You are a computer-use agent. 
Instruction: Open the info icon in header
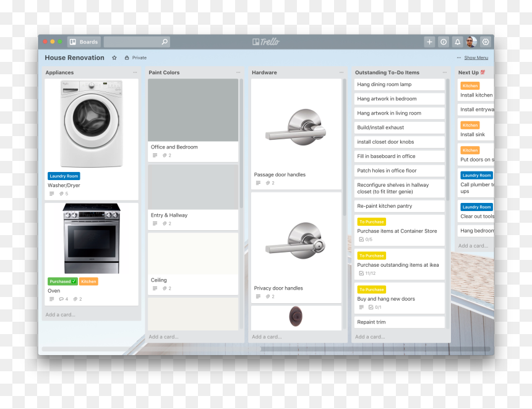coord(444,41)
